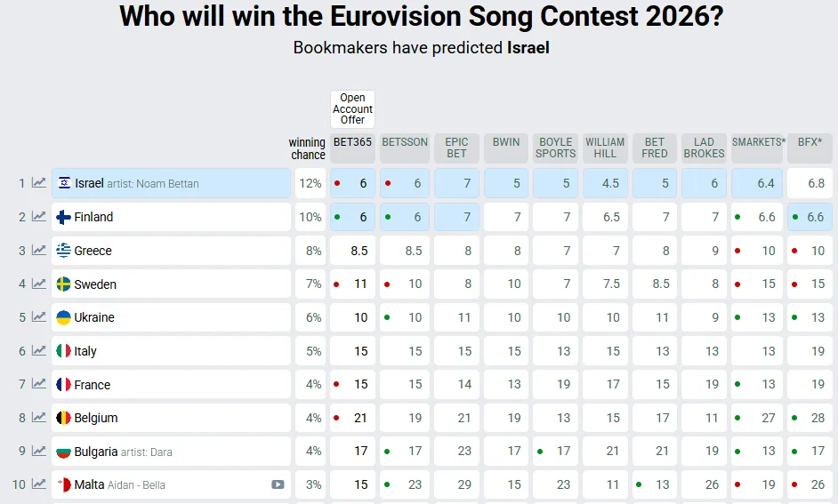The image size is (838, 504).
Task: Click Greece's 8% winning chance cell
Action: pyautogui.click(x=311, y=251)
